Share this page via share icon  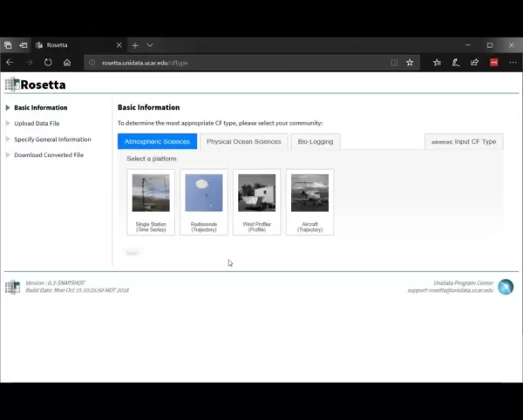tap(475, 63)
